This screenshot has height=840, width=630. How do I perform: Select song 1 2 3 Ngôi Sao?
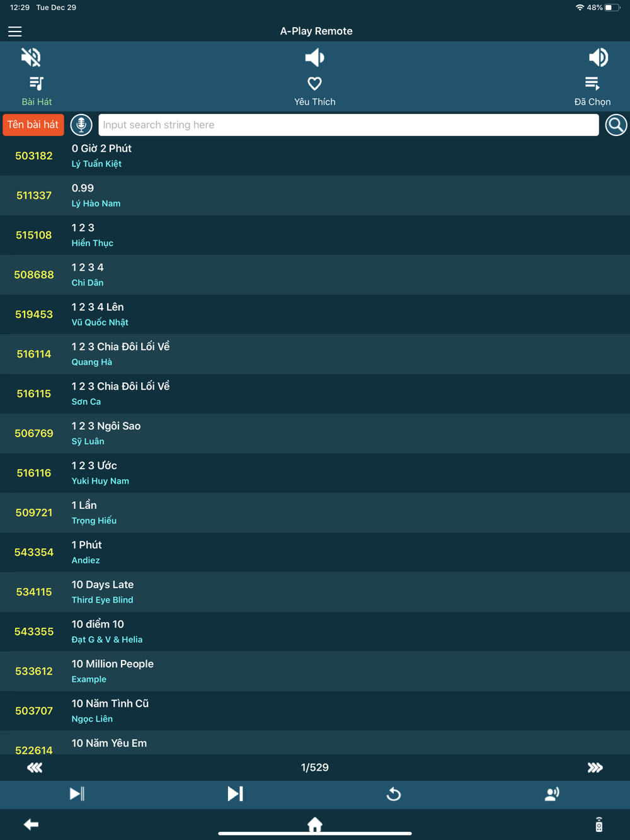pyautogui.click(x=315, y=433)
